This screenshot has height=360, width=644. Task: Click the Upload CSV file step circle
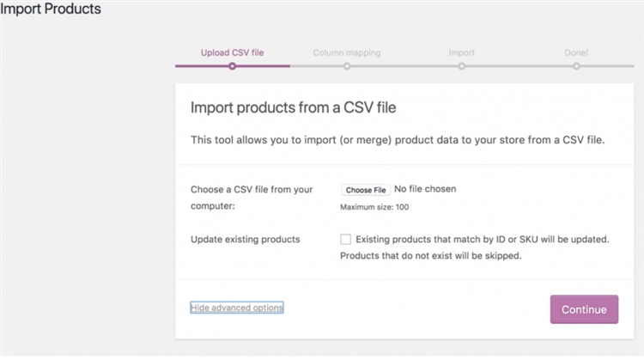click(232, 65)
